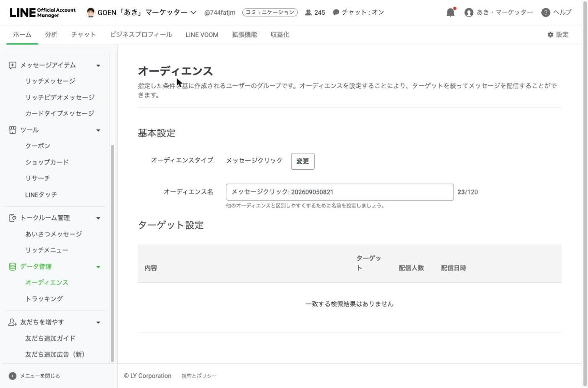Click the chat status bubble icon

pos(336,13)
